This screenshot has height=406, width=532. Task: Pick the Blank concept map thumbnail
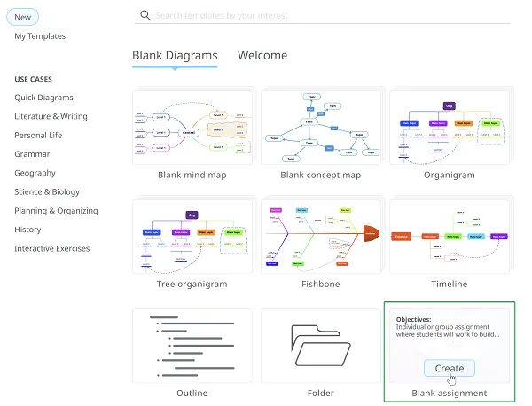click(320, 125)
